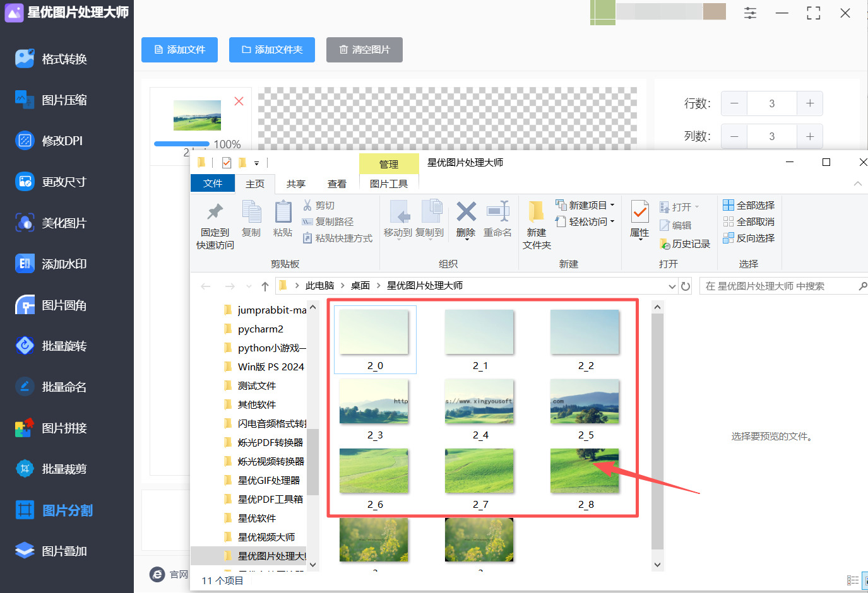Click the Explorer search box
This screenshot has height=593, width=868.
coord(783,286)
